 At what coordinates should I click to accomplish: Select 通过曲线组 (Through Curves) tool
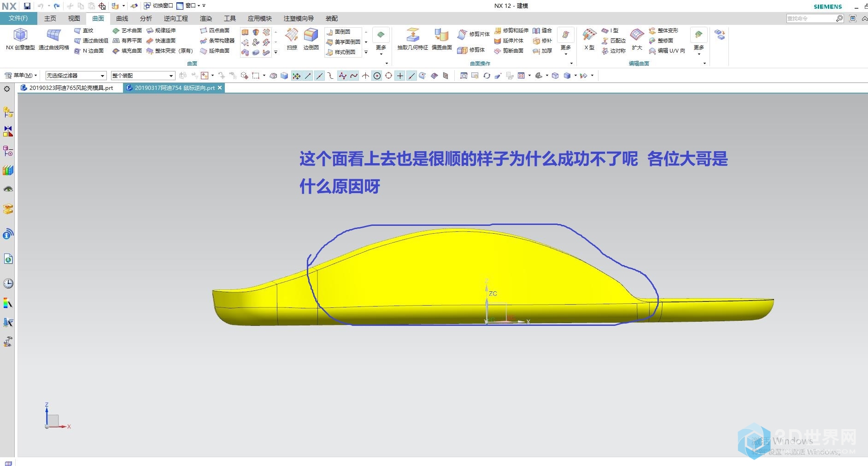click(x=91, y=41)
